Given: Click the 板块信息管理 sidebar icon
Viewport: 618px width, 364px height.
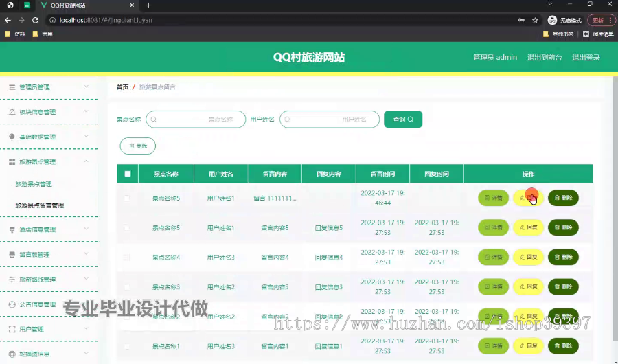Looking at the screenshot, I should (12, 112).
